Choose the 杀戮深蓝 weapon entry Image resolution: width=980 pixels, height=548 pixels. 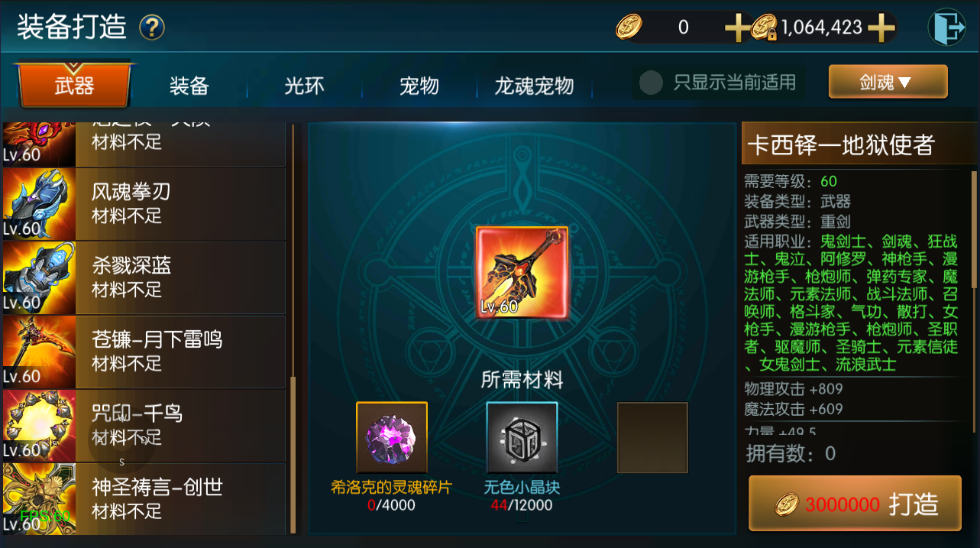coord(144,278)
